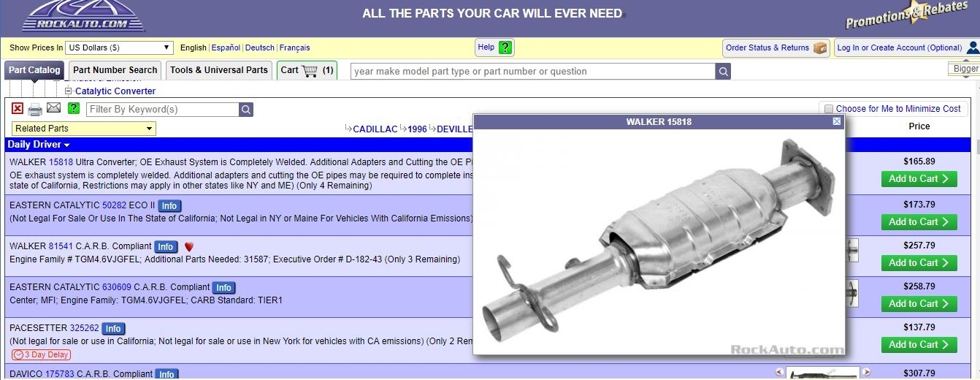The height and width of the screenshot is (380, 980).
Task: Add $173.79 EASTERN CATALYTIC 50282 to cart
Action: point(919,221)
